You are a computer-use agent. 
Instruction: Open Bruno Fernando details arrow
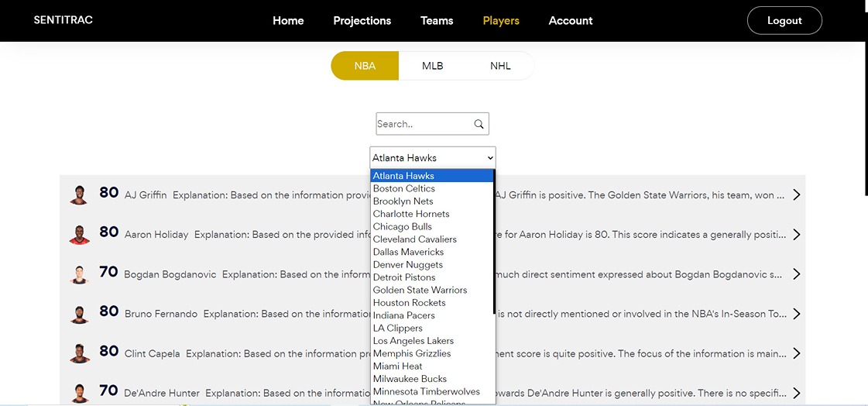click(x=797, y=314)
